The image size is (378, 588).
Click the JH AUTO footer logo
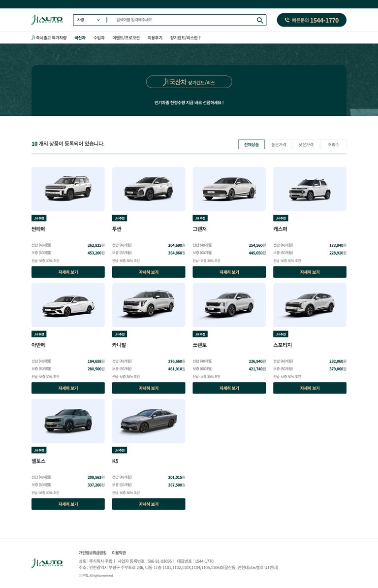coord(47,563)
